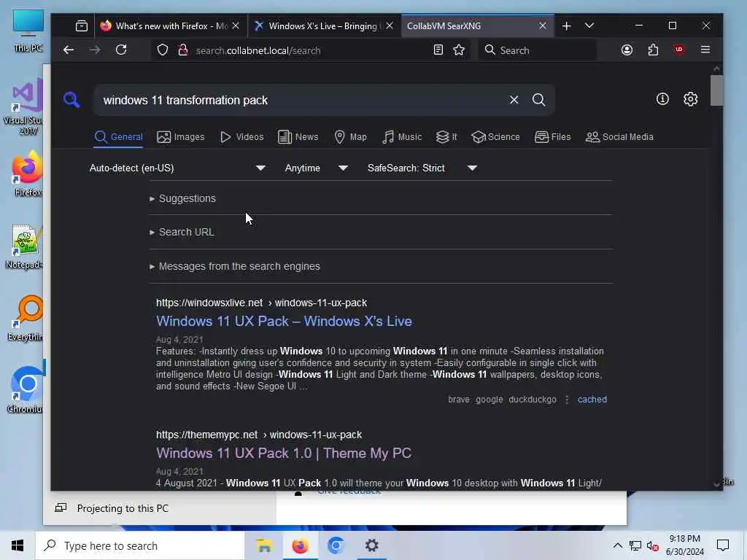Click the insecure connection lock icon

pos(182,50)
